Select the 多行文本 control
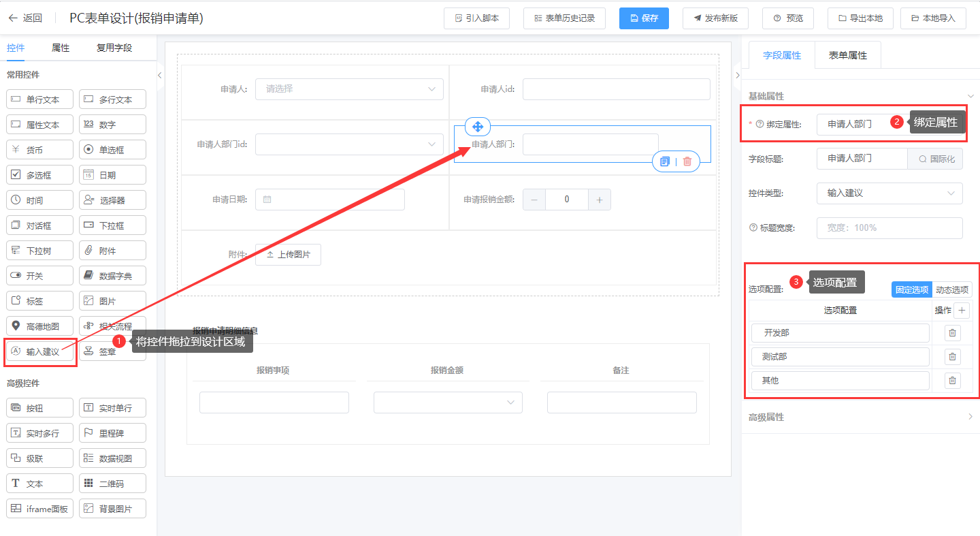 112,99
